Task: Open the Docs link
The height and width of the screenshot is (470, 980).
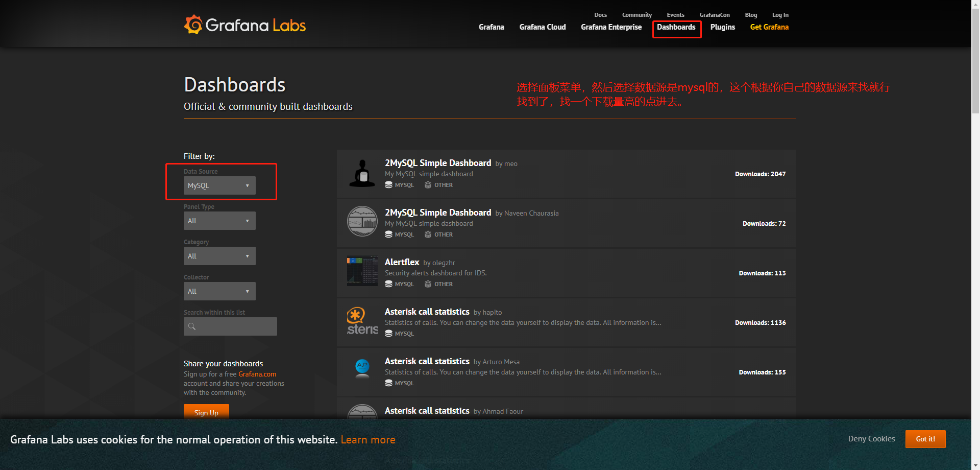Action: pyautogui.click(x=601, y=15)
